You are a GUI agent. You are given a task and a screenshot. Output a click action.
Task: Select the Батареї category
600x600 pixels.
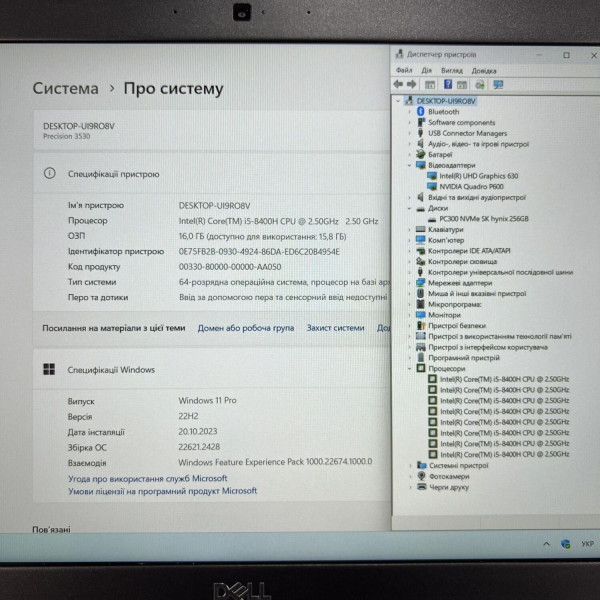[x=440, y=155]
